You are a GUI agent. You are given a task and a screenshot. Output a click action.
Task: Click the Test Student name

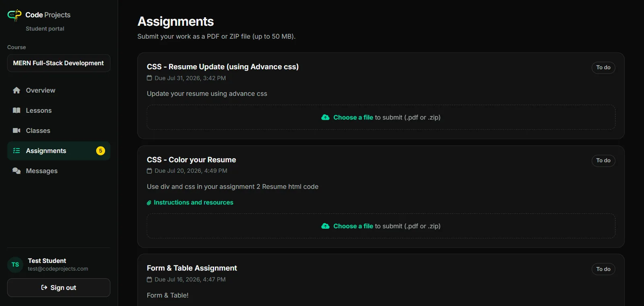47,261
